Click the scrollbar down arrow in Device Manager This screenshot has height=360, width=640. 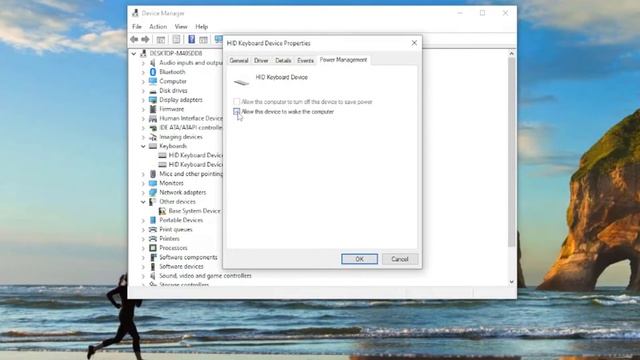(511, 282)
